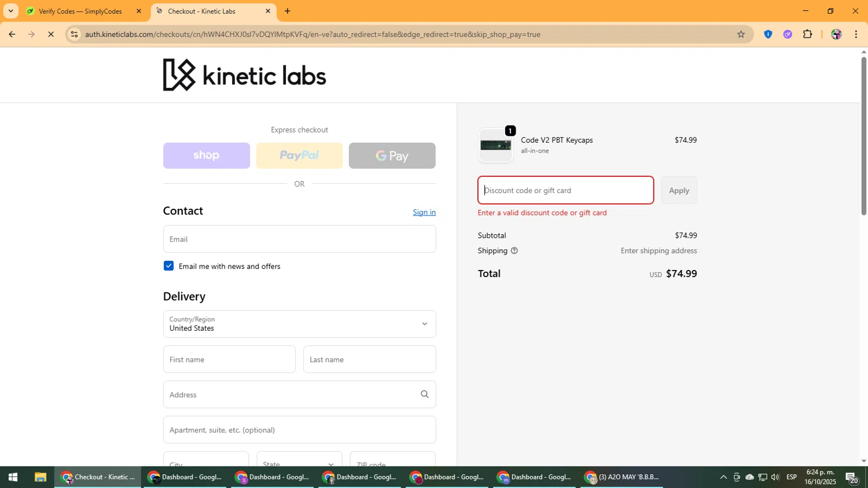
Task: Click the Apartment, suite, etc. field
Action: point(299,430)
